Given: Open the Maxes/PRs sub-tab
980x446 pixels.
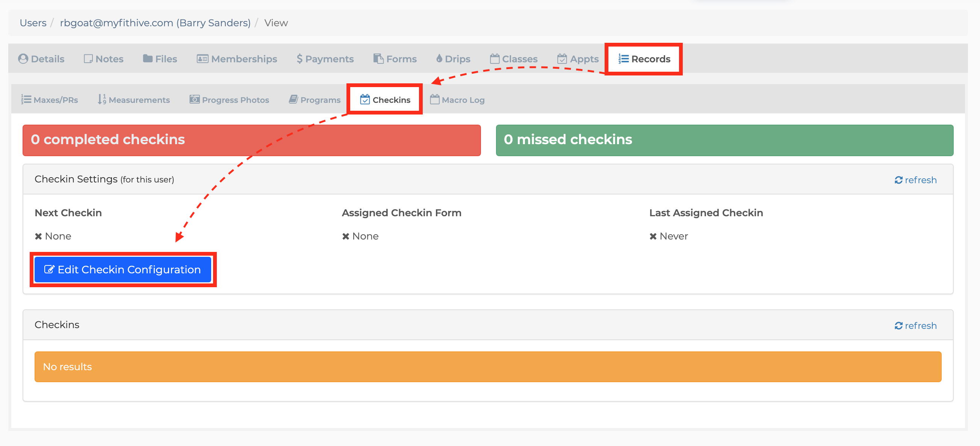Looking at the screenshot, I should click(x=50, y=99).
